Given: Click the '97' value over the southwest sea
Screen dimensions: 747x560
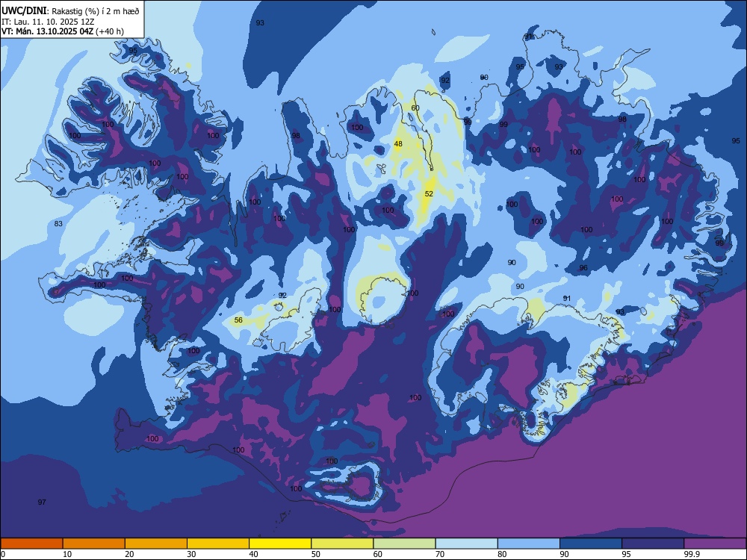Looking at the screenshot, I should (42, 502).
